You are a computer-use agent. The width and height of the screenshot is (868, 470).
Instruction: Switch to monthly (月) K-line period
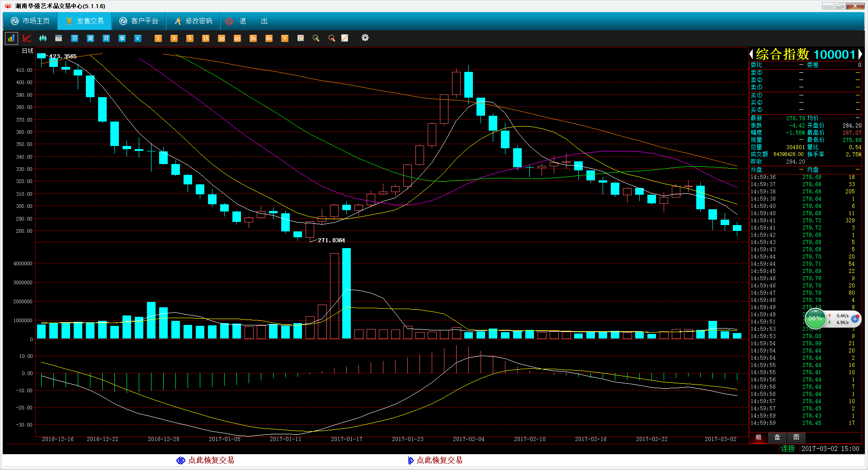tap(106, 38)
